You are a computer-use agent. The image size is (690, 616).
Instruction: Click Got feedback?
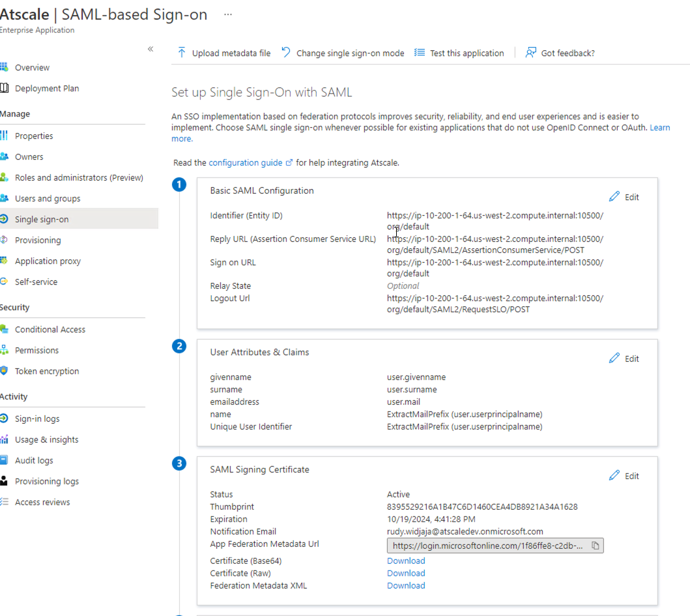tap(560, 53)
